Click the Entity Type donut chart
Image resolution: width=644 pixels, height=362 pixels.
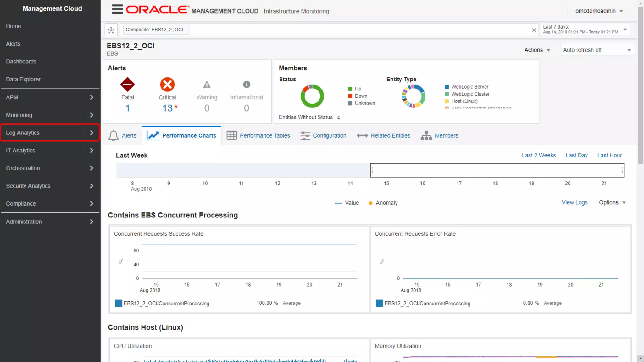coord(414,96)
